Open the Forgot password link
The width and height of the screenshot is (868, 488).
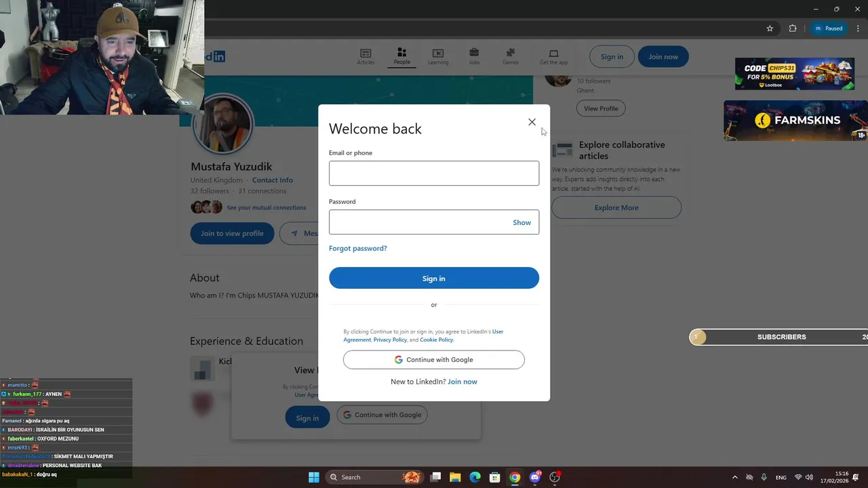[358, 248]
